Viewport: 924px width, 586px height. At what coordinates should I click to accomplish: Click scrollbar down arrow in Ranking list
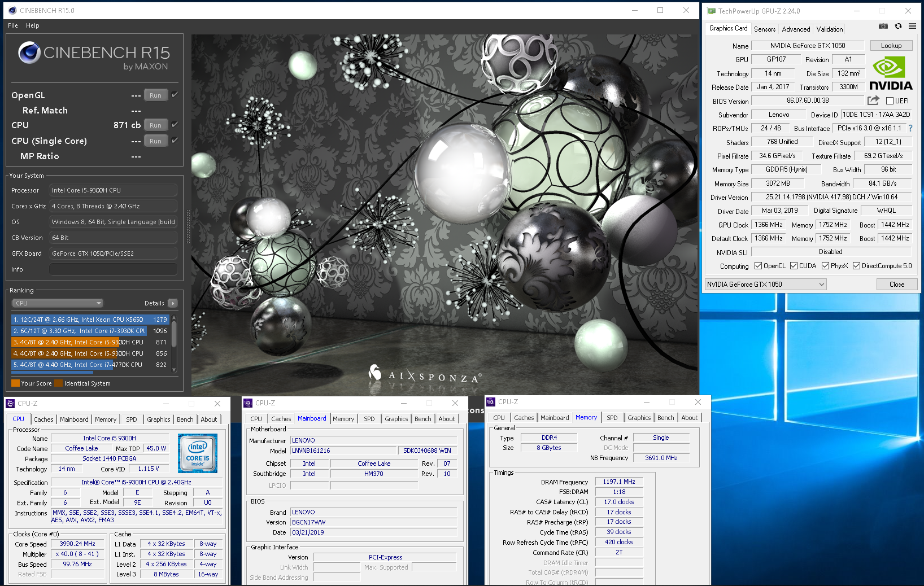click(x=174, y=370)
